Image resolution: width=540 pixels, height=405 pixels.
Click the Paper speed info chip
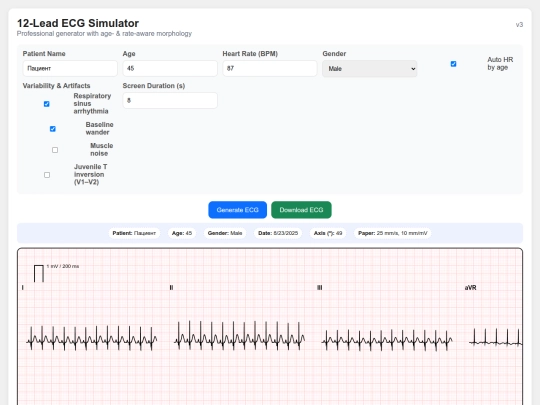(393, 233)
